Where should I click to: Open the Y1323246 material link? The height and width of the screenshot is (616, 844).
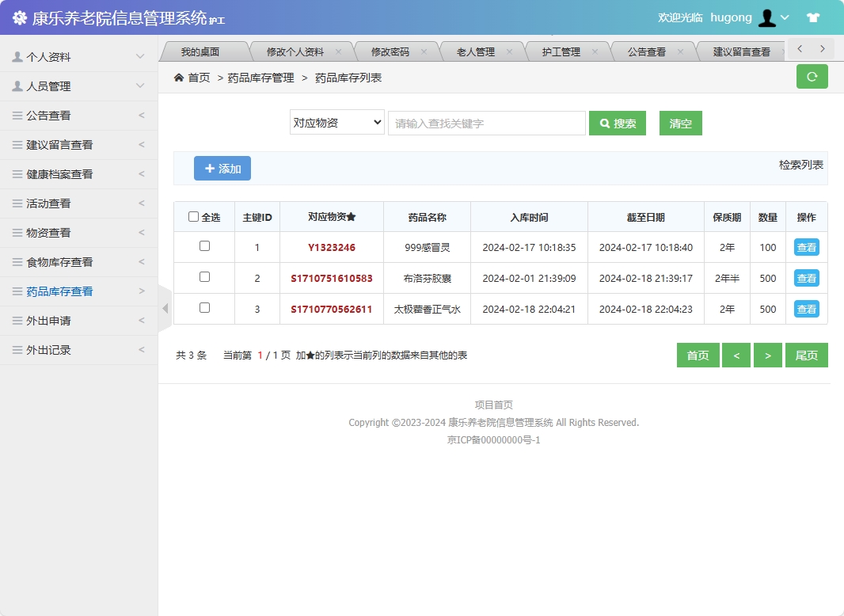(x=332, y=246)
